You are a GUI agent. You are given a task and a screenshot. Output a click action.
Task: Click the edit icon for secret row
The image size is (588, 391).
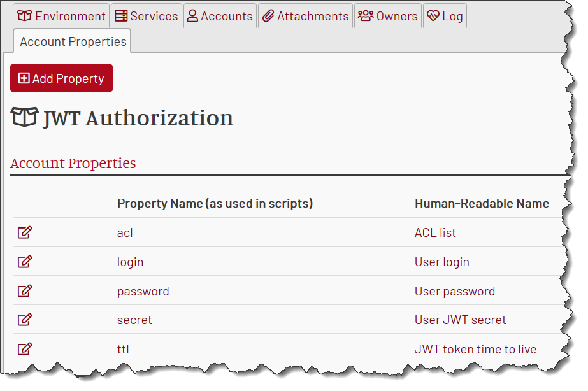(x=25, y=320)
